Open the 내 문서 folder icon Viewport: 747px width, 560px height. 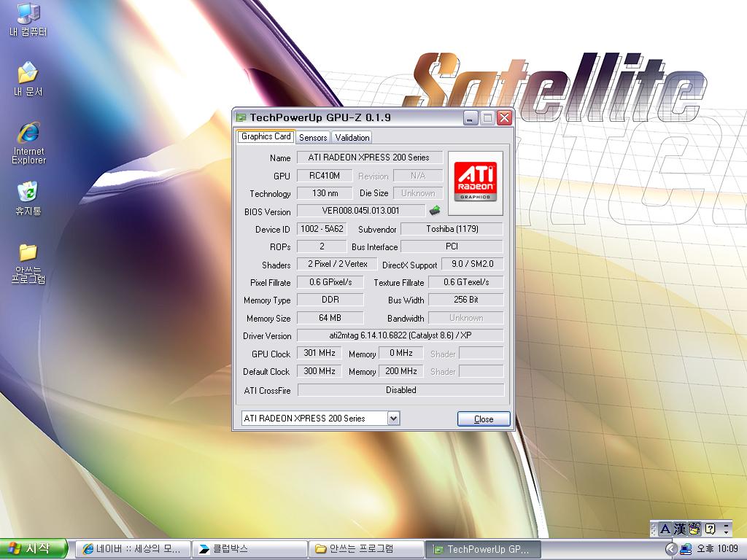[28, 79]
